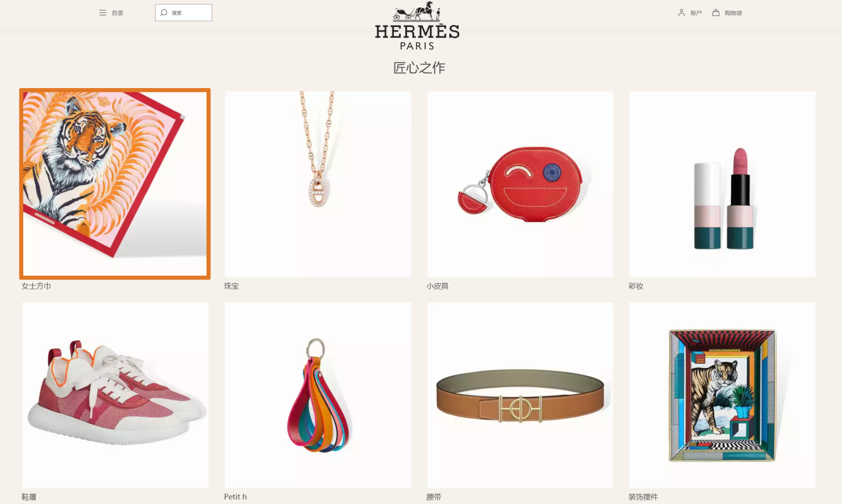Click the 目录 menu label
The width and height of the screenshot is (842, 504).
118,13
